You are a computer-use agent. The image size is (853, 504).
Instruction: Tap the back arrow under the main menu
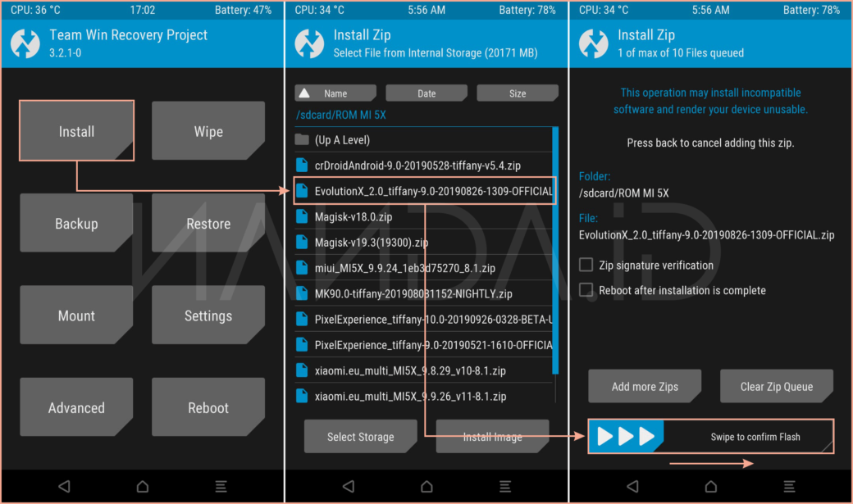pos(64,486)
